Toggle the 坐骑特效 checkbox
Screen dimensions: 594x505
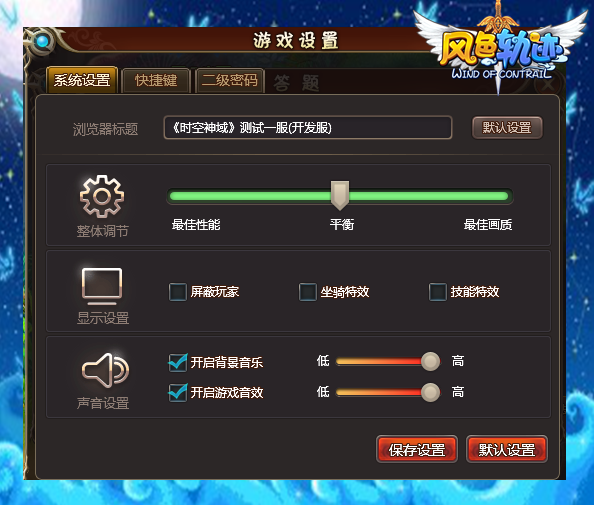click(x=308, y=292)
